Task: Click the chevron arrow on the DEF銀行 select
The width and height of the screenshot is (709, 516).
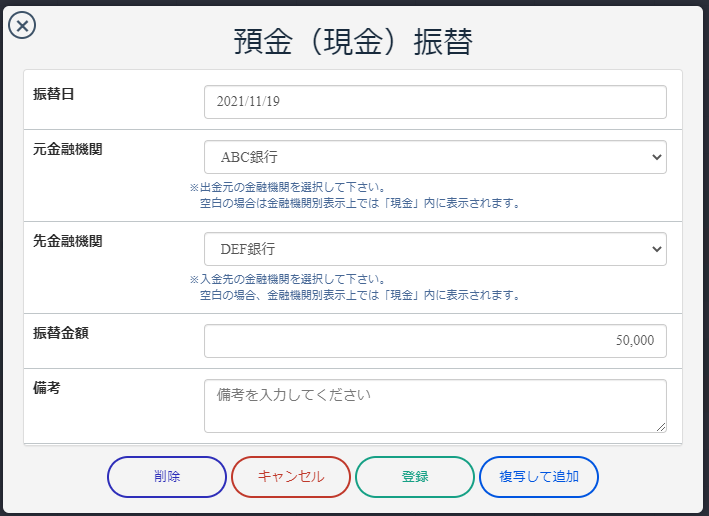Action: pyautogui.click(x=657, y=249)
